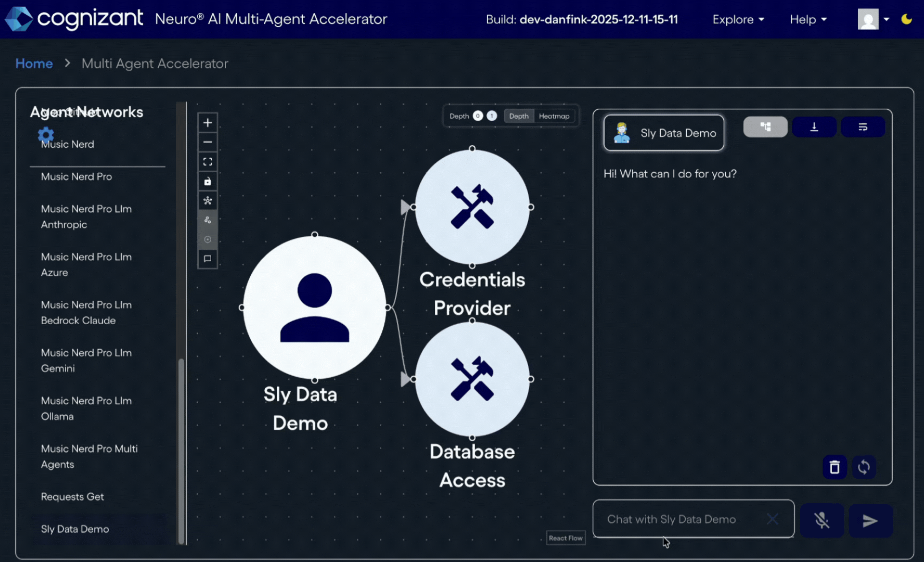Fit the graph view to screen
924x562 pixels.
(208, 162)
